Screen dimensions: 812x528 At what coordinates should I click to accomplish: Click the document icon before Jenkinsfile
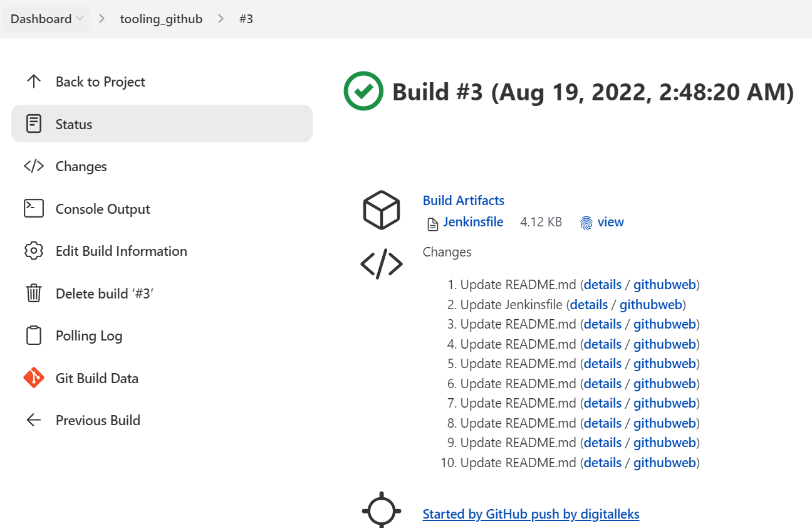(x=432, y=222)
